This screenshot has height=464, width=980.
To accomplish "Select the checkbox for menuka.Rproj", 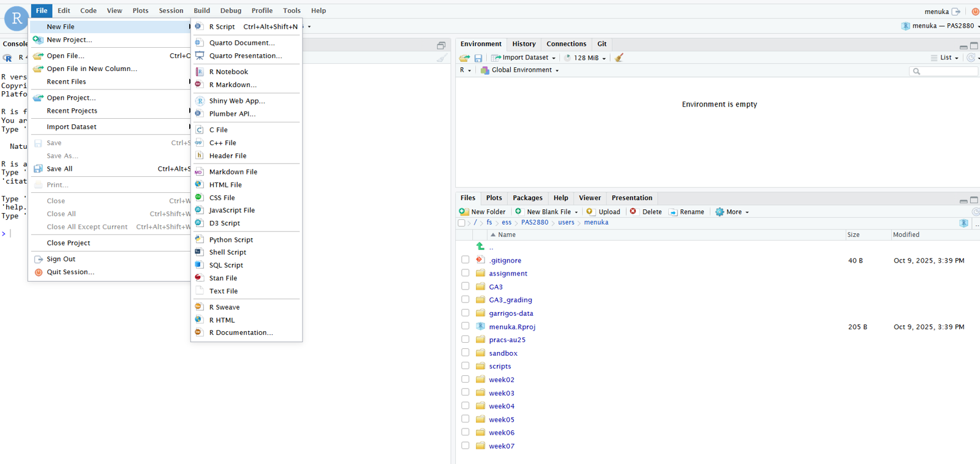I will pos(466,326).
